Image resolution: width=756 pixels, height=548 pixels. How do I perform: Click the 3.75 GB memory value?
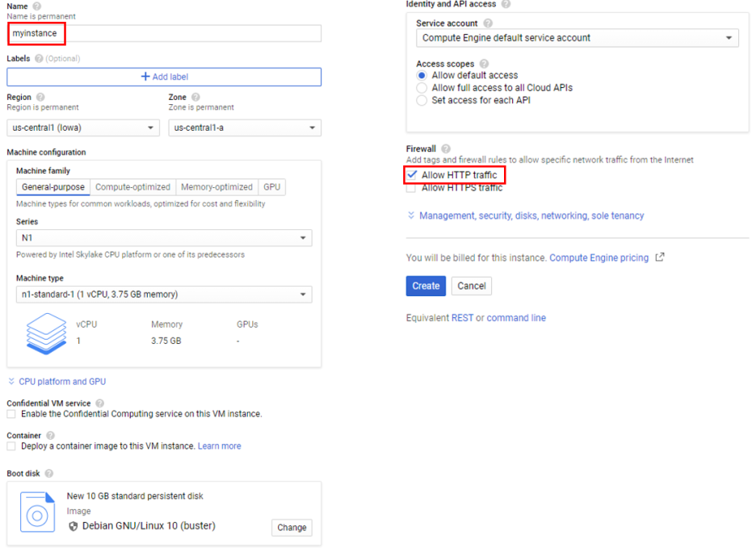coord(166,341)
